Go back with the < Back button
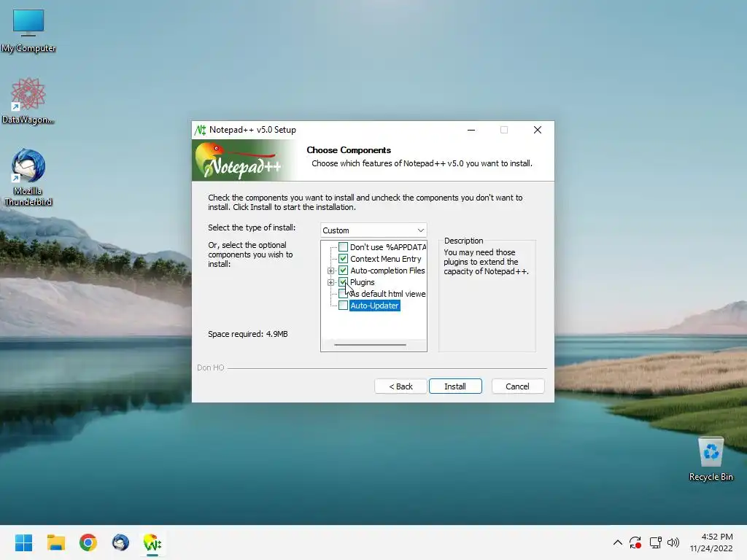This screenshot has width=747, height=560. [400, 386]
